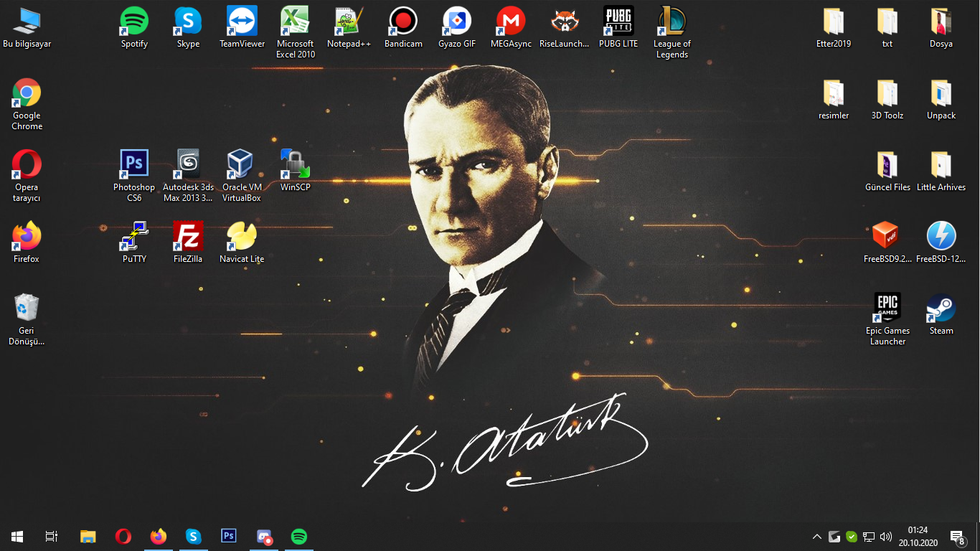
Task: Open Task View on the taskbar
Action: click(52, 537)
